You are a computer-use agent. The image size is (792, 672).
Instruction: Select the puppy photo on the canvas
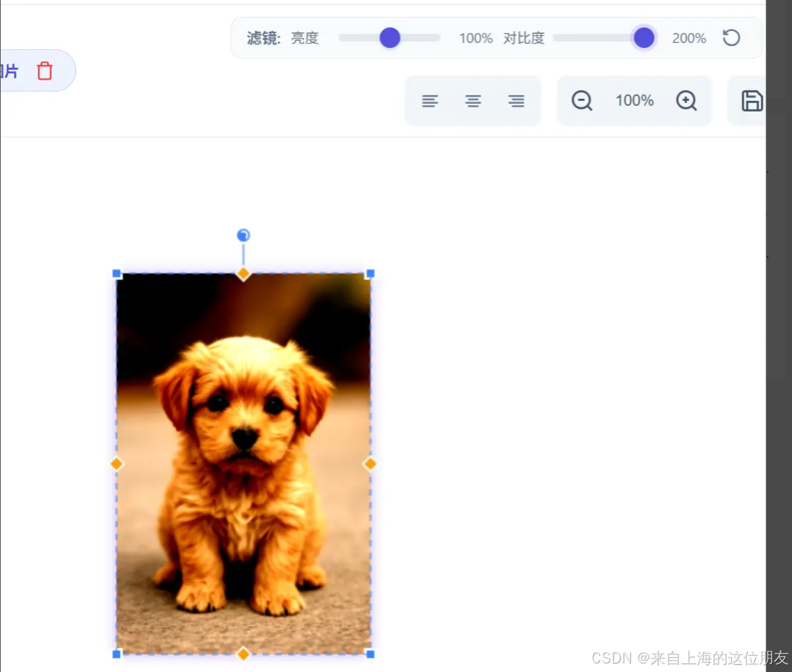point(243,464)
